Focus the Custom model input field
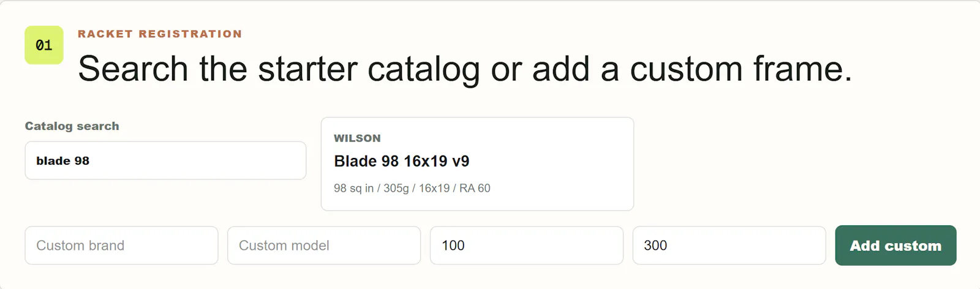 click(324, 246)
